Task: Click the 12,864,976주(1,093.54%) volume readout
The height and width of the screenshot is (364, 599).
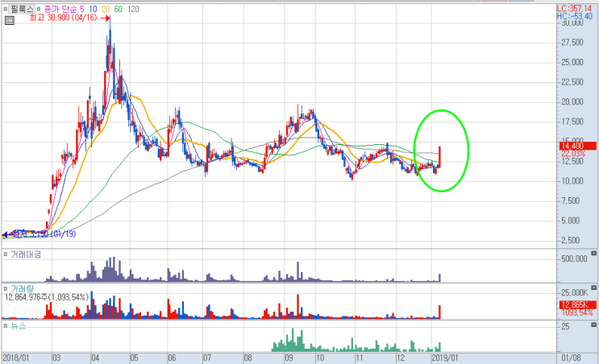Action: pyautogui.click(x=47, y=297)
